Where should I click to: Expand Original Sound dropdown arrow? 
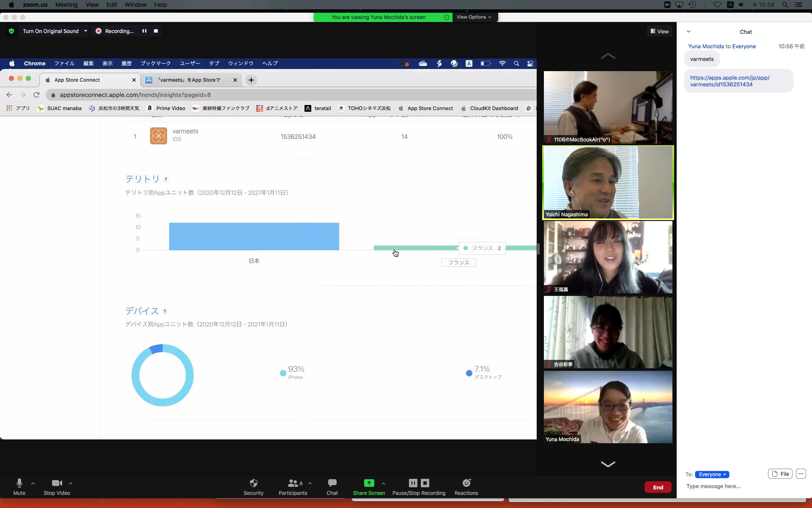tap(85, 31)
